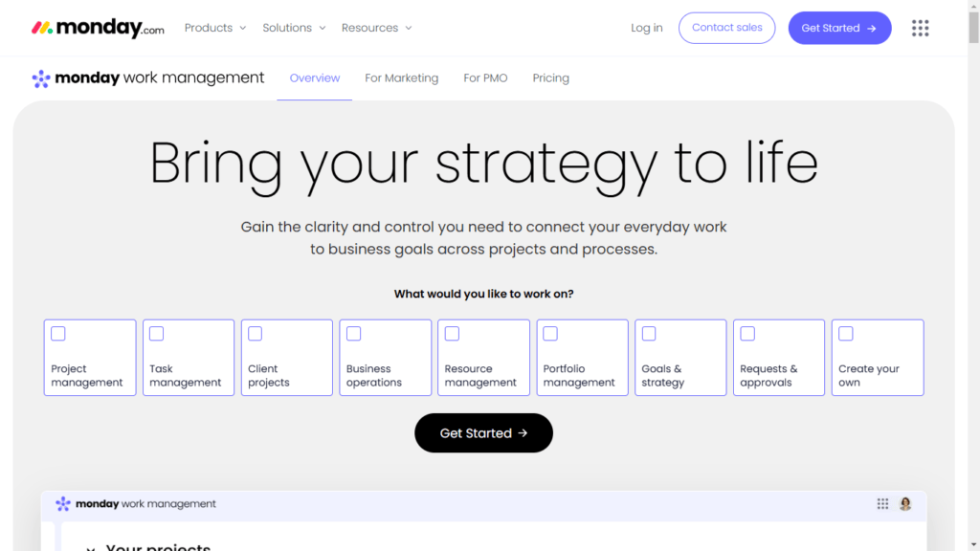Select the Resource management checkbox
The height and width of the screenshot is (551, 980).
pyautogui.click(x=452, y=333)
